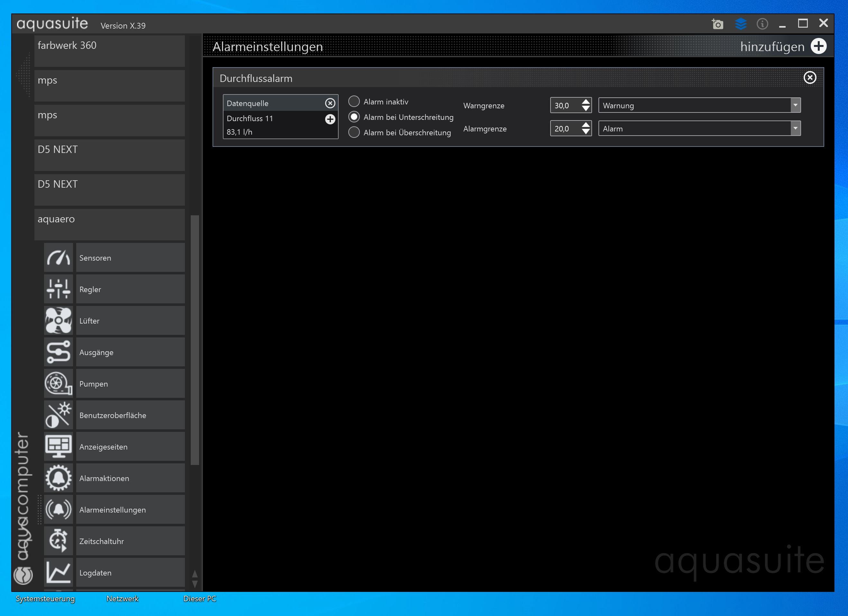Open Alarmeinstellungen page in sidebar

(131, 510)
